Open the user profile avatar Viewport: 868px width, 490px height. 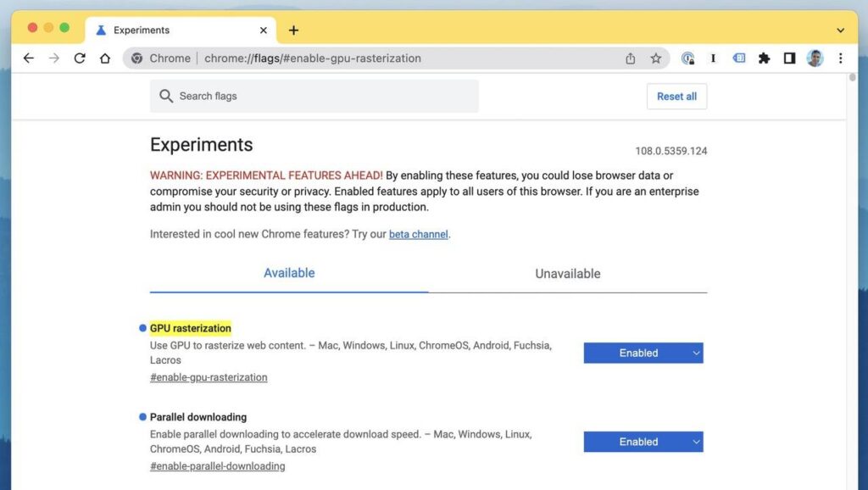pos(815,58)
